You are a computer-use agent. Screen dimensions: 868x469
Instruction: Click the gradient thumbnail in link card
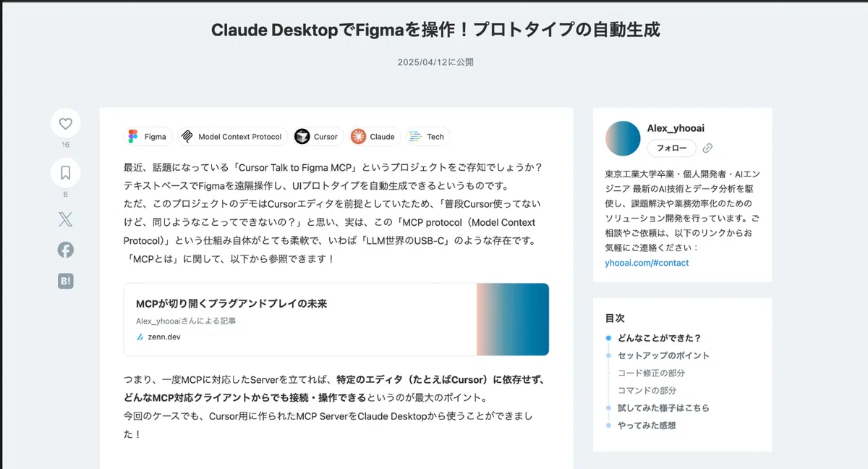coord(512,319)
